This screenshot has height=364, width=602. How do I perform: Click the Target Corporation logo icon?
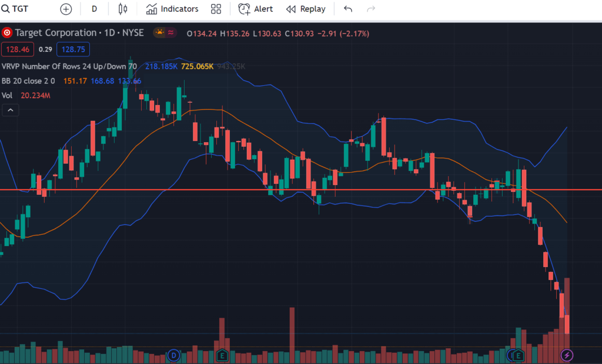pyautogui.click(x=7, y=33)
